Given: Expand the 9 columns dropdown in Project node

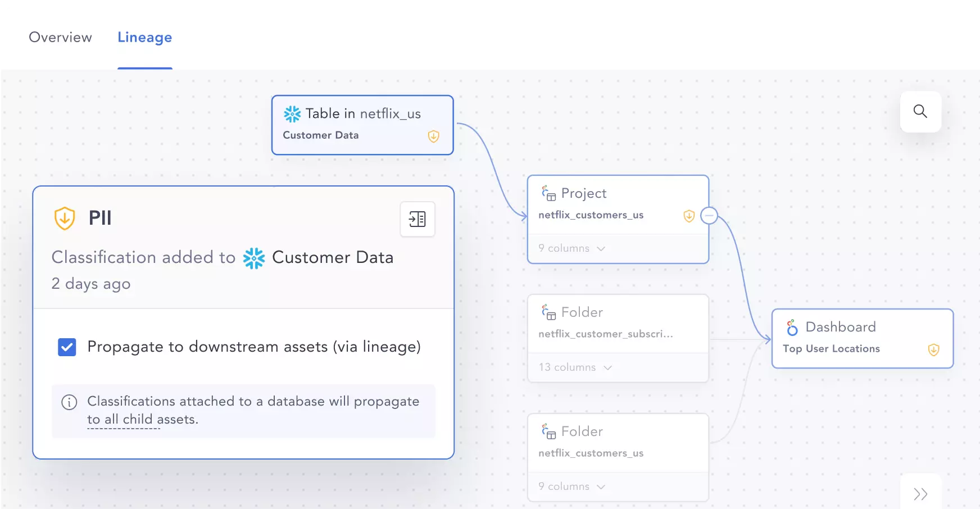Looking at the screenshot, I should (x=571, y=248).
